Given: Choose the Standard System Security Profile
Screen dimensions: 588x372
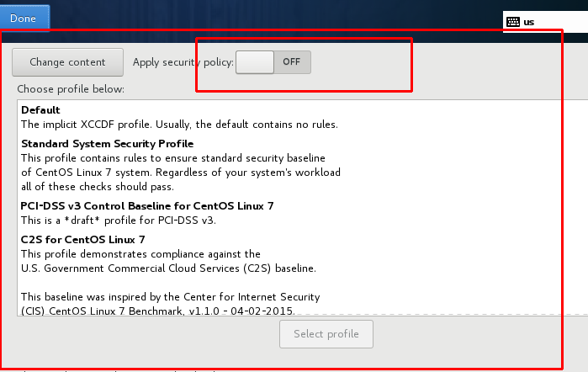Looking at the screenshot, I should coord(107,144).
